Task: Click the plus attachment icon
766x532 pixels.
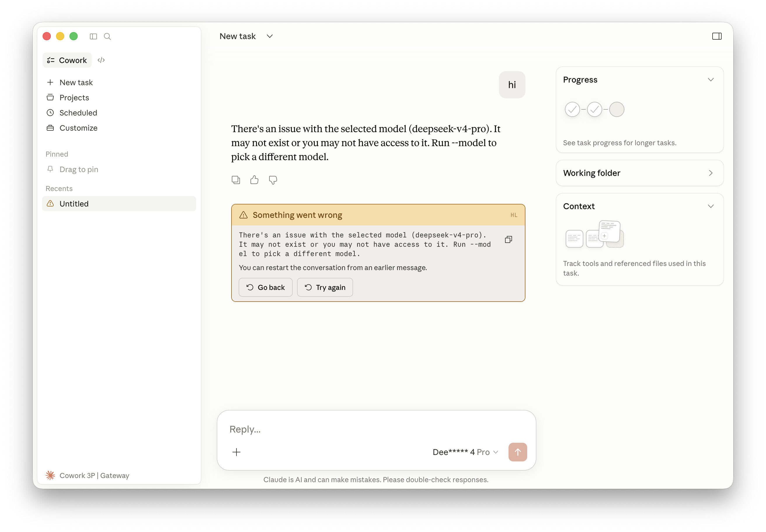Action: pyautogui.click(x=236, y=452)
